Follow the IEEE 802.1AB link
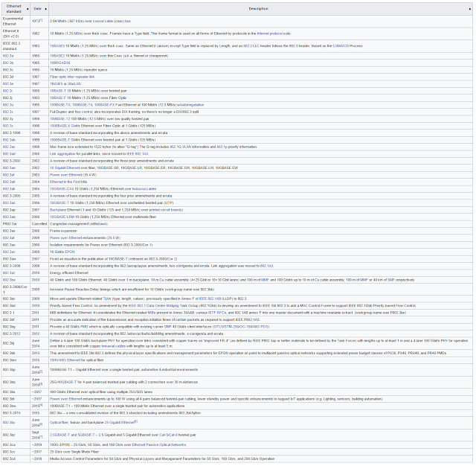 click(x=210, y=299)
